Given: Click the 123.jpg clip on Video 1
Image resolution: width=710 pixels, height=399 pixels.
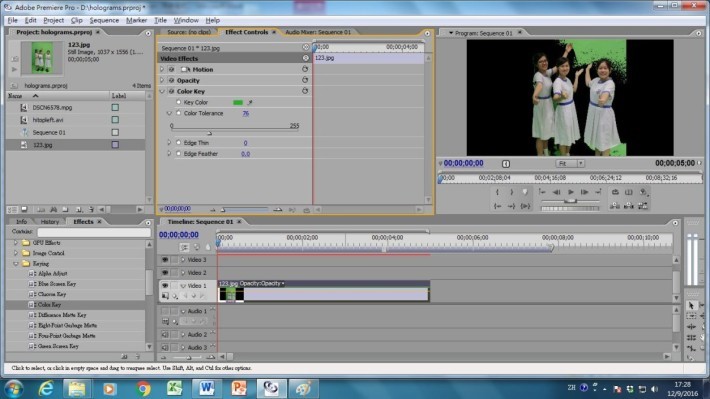Looking at the screenshot, I should [x=323, y=291].
